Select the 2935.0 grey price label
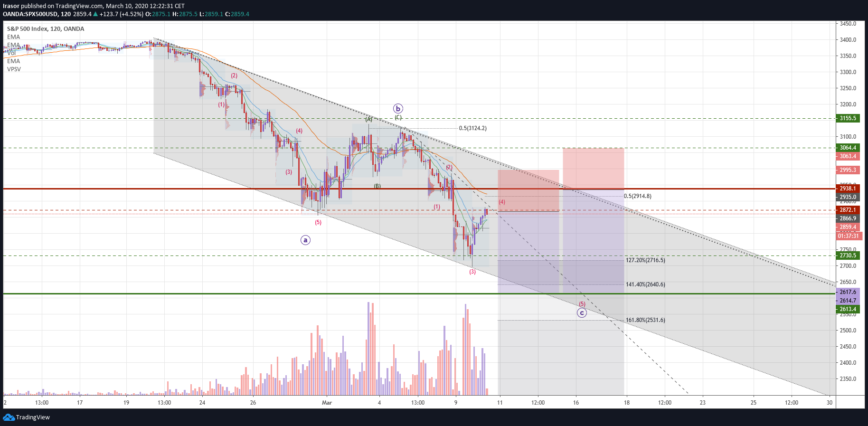The image size is (868, 426). (x=848, y=197)
